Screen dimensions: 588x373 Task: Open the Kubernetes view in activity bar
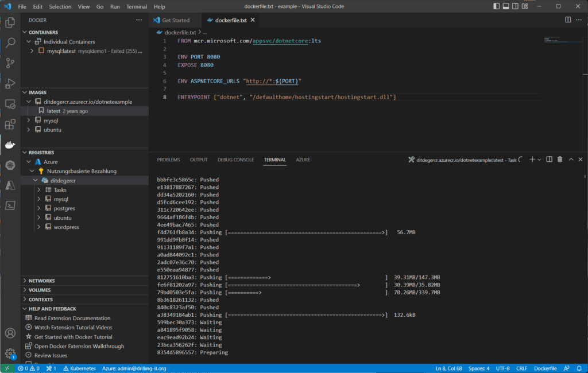click(x=10, y=165)
